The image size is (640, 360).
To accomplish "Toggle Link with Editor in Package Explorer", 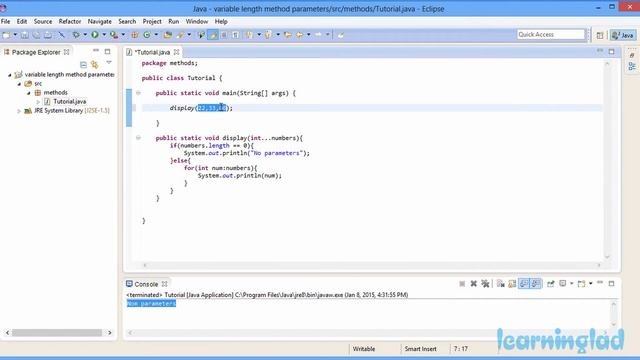I will [x=95, y=64].
